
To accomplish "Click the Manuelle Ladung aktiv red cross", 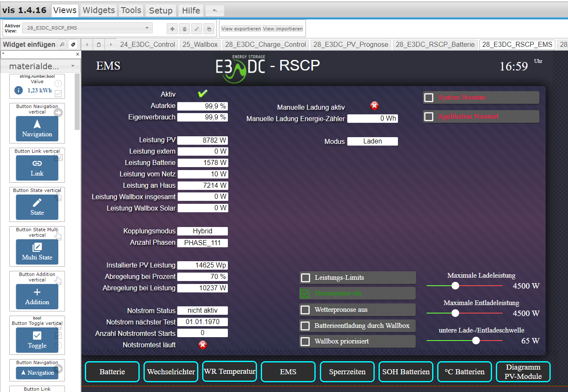I will (x=374, y=105).
